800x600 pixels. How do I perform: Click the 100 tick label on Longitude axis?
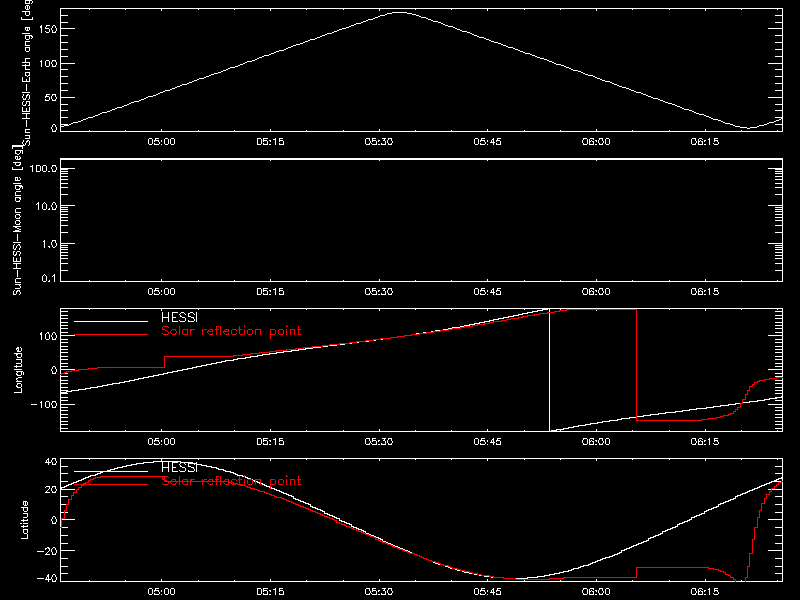47,336
